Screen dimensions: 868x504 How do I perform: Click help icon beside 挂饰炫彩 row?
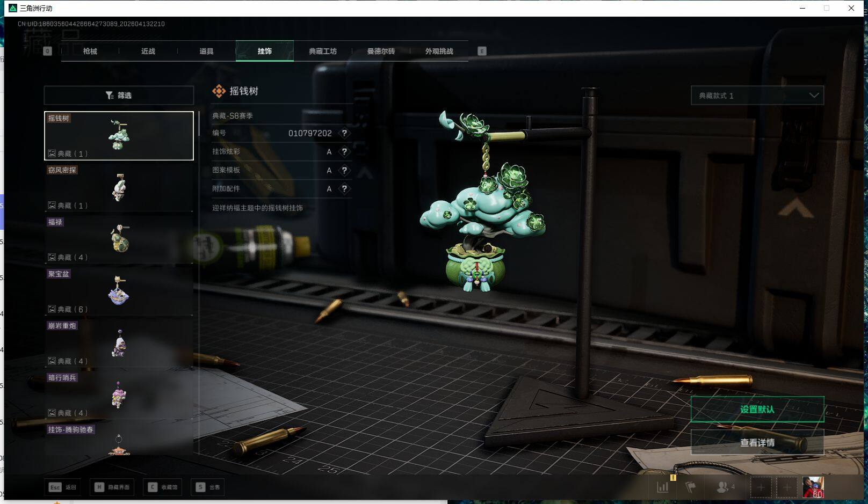pos(344,152)
